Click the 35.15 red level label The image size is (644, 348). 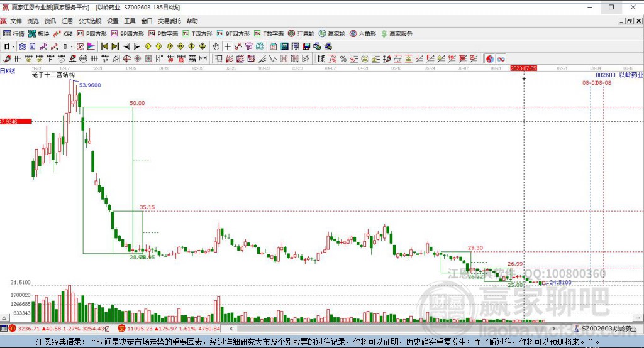147,207
